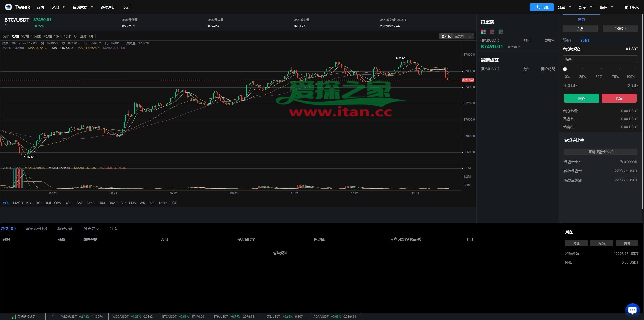Select the 5分鐘 chart interval
The image size is (644, 320).
click(25, 36)
